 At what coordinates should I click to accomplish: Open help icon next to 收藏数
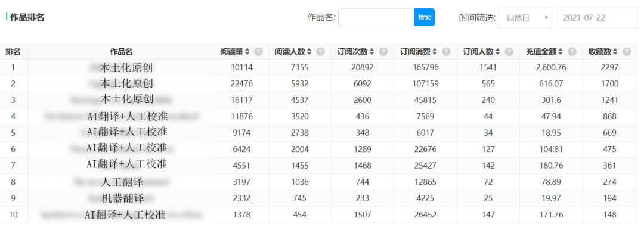pyautogui.click(x=626, y=52)
